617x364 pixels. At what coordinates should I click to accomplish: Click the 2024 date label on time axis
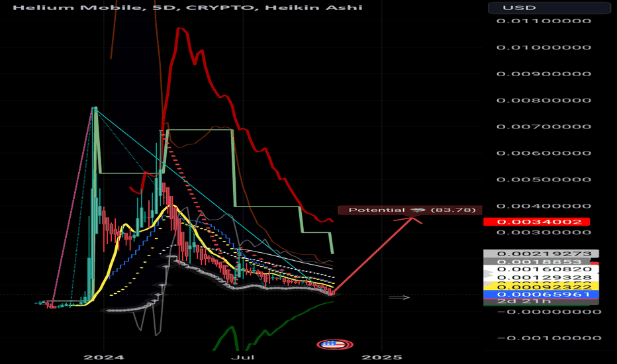(x=104, y=357)
